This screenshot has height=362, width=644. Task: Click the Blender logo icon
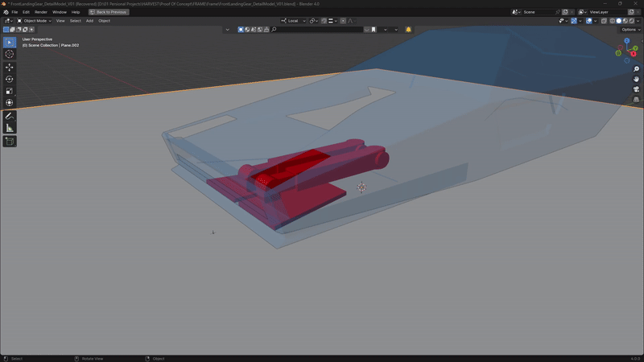pos(6,12)
